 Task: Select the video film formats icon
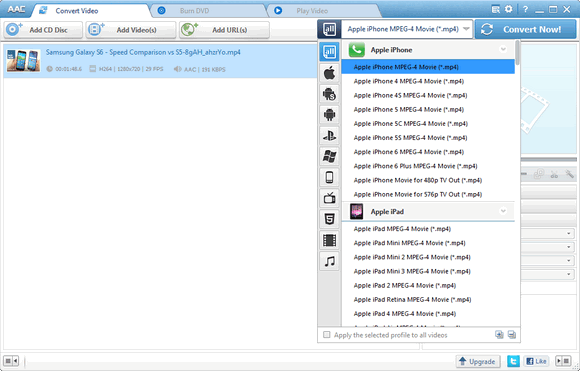tap(329, 240)
